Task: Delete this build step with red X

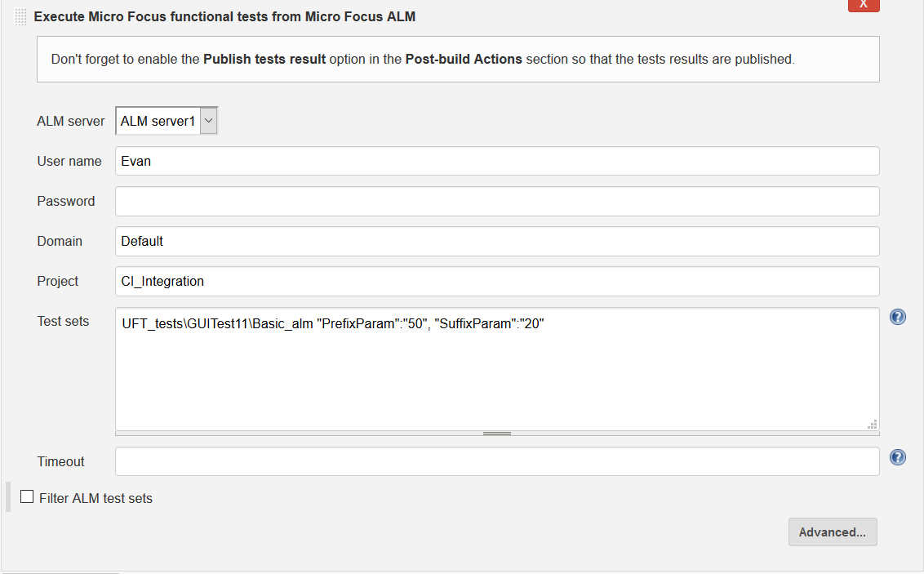Action: click(864, 5)
